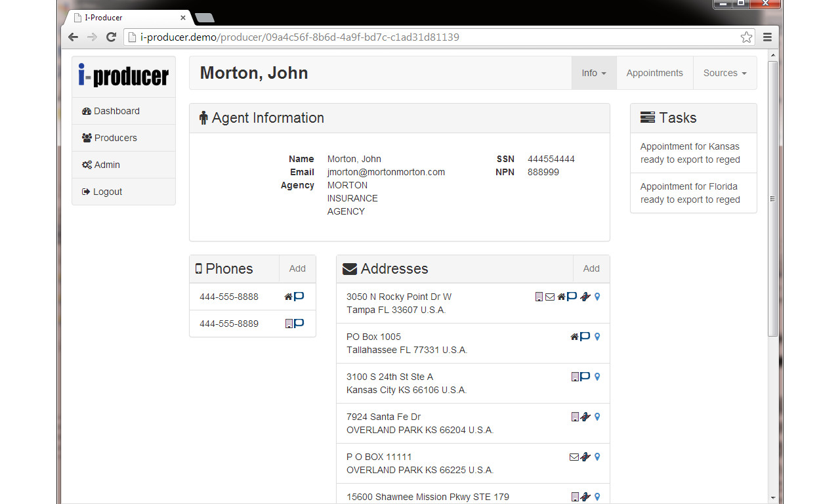This screenshot has width=840, height=504.
Task: Click the Morton, John page heading
Action: click(254, 73)
